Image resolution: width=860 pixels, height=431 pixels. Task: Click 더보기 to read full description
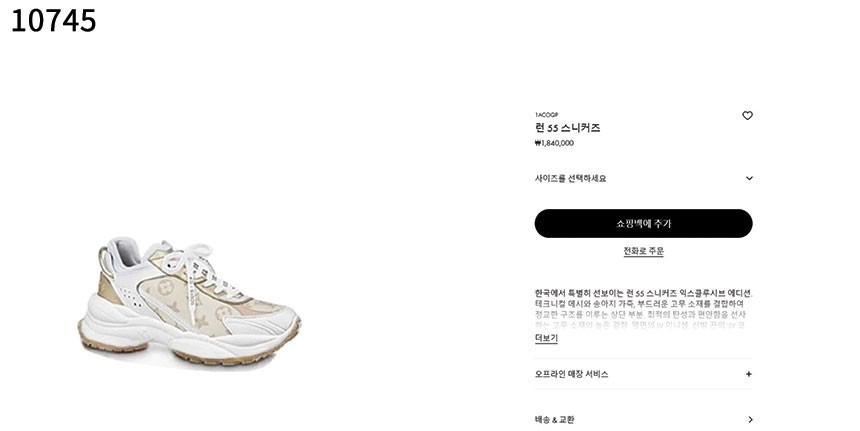tap(546, 338)
